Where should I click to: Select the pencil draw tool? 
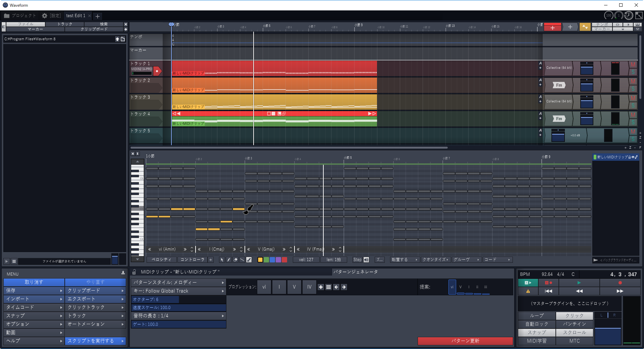pyautogui.click(x=228, y=260)
